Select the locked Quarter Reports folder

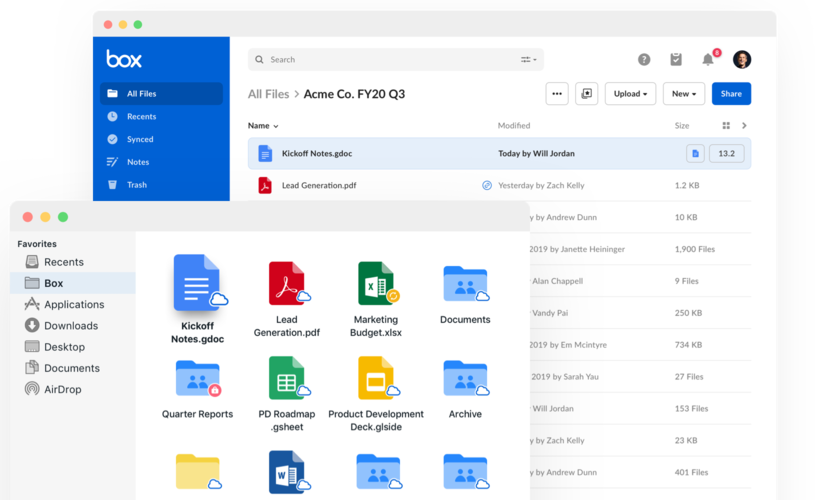click(x=198, y=378)
